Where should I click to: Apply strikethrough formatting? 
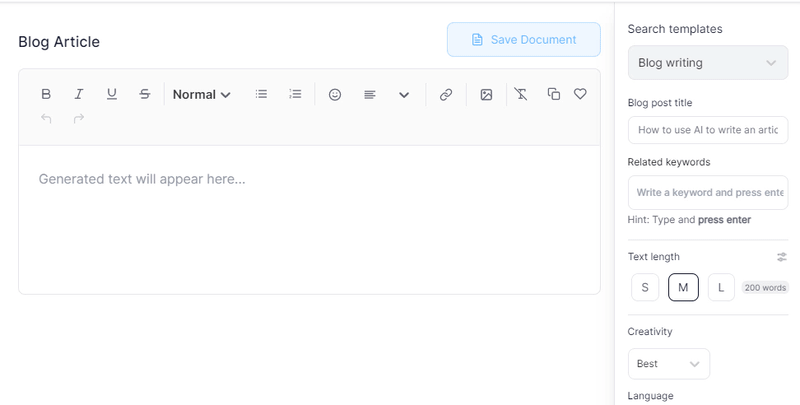pos(145,94)
